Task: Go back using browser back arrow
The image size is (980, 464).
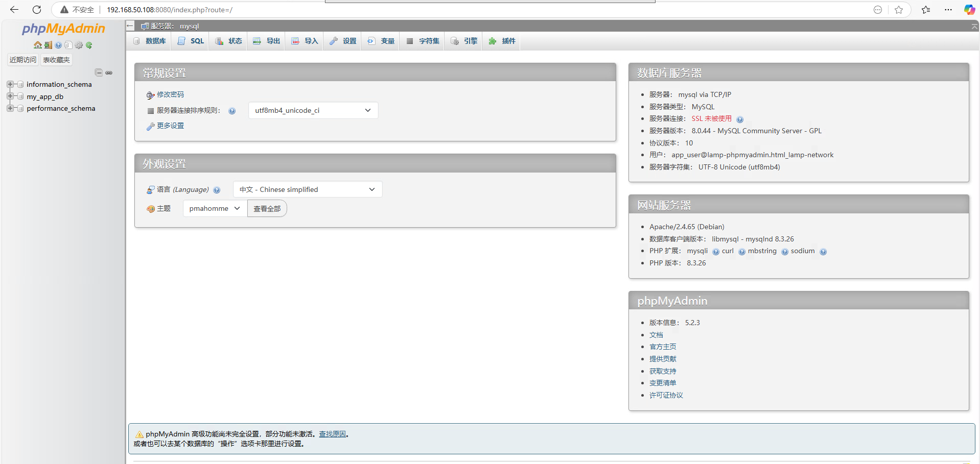Action: (x=14, y=10)
